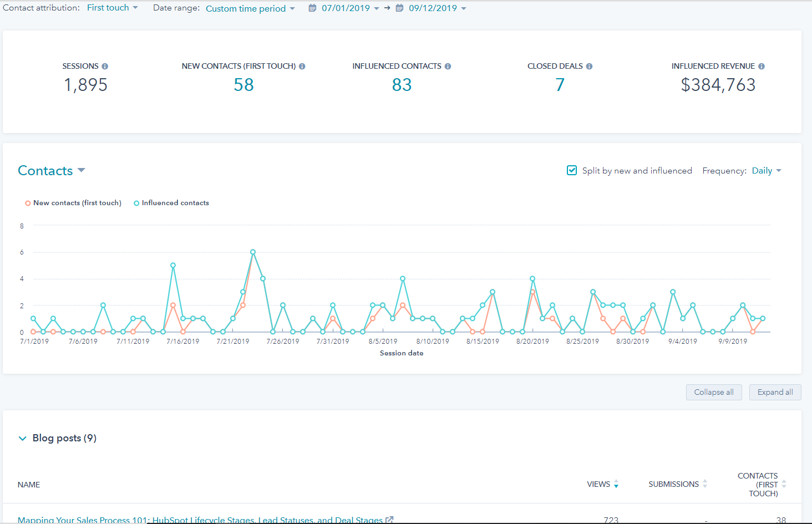Open the blog post in new tab via external link icon

(x=390, y=520)
